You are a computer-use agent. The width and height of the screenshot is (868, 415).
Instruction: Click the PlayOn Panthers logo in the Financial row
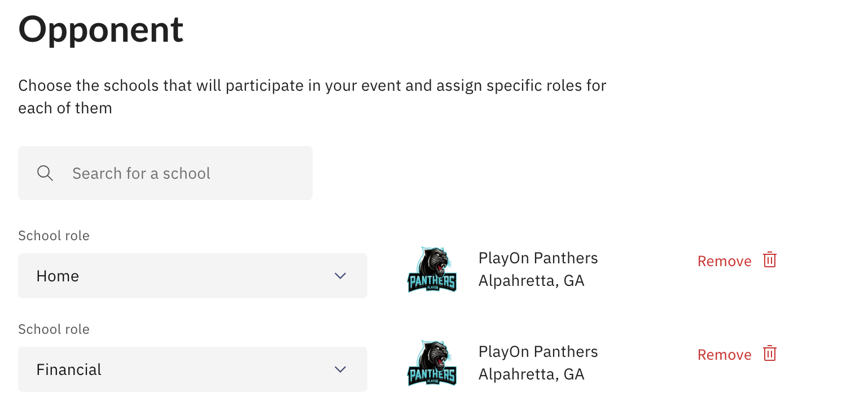(x=432, y=363)
